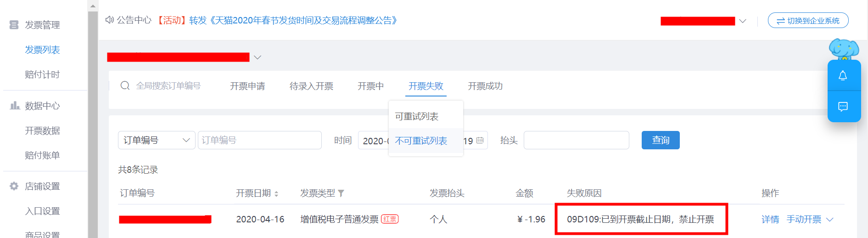Sort by 开票日期 arrows icon
868x238 pixels.
coord(276,194)
